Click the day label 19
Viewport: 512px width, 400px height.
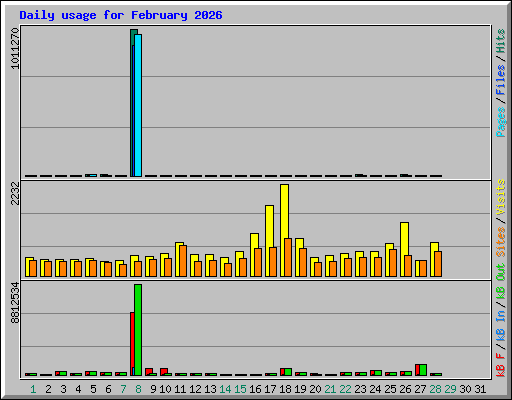point(300,389)
